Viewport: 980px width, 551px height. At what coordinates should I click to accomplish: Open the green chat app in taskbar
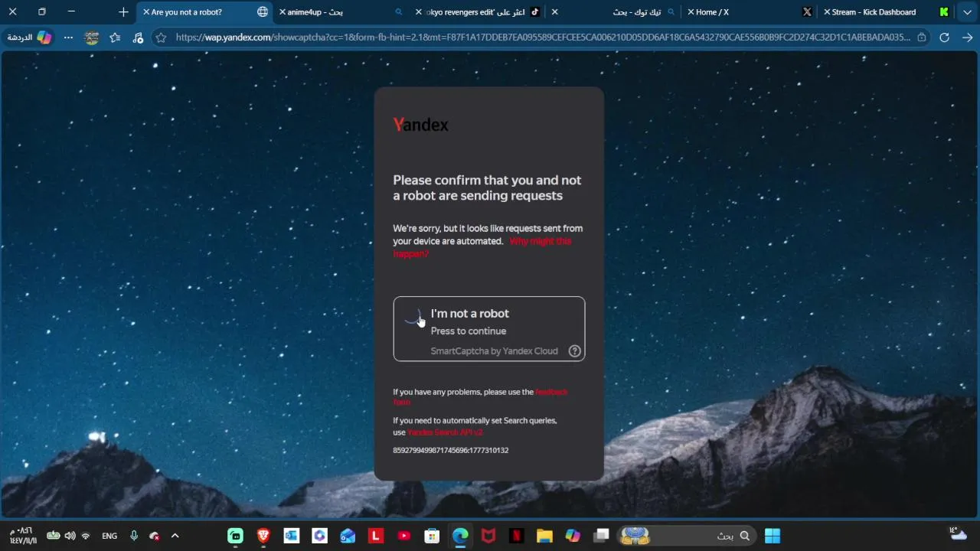pyautogui.click(x=236, y=536)
